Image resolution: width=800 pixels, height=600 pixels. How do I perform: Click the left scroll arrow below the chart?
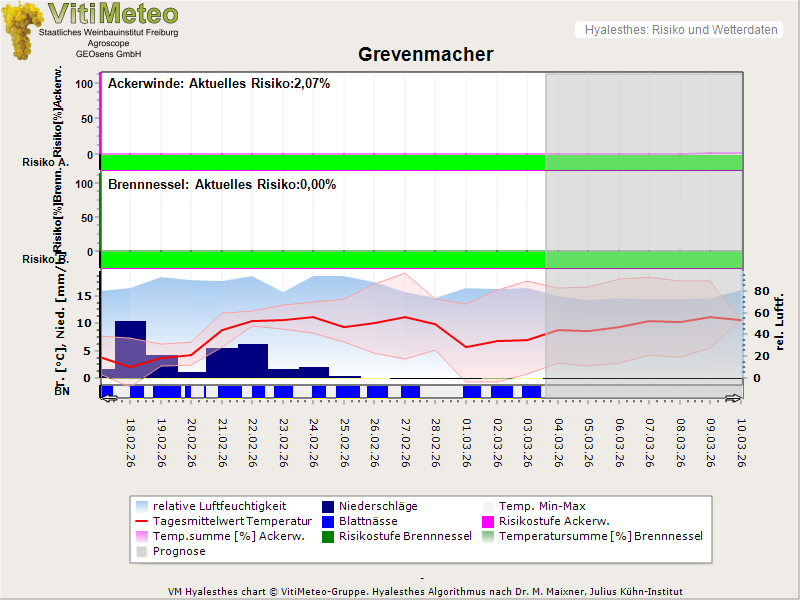pyautogui.click(x=108, y=398)
